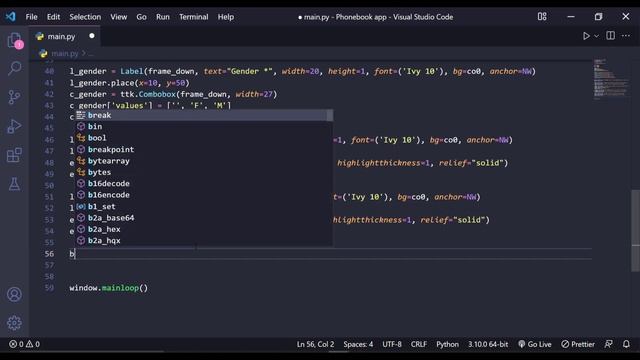Viewport: 640px width, 360px height.
Task: Open feedback icon in status bar
Action: 608,344
